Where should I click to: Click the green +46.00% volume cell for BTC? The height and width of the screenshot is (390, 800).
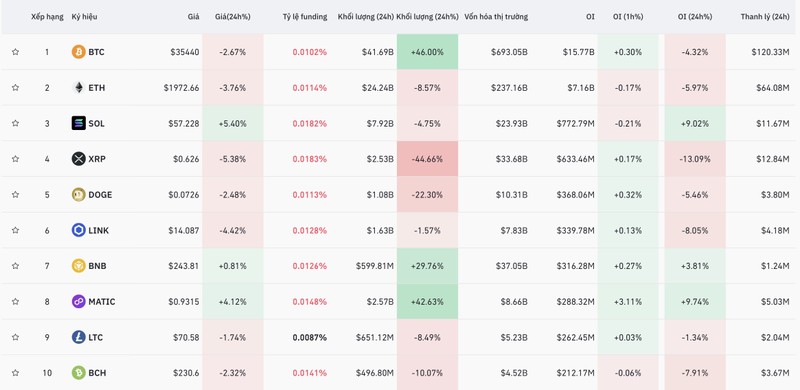427,52
